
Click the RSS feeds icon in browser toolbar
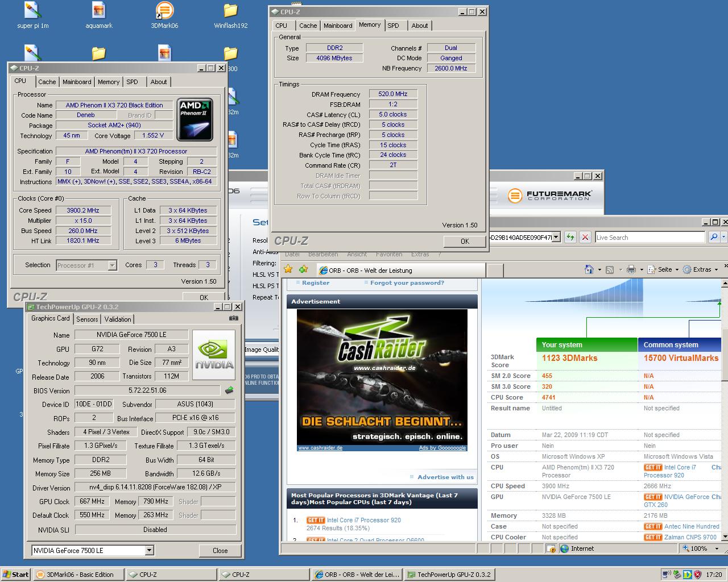point(610,269)
